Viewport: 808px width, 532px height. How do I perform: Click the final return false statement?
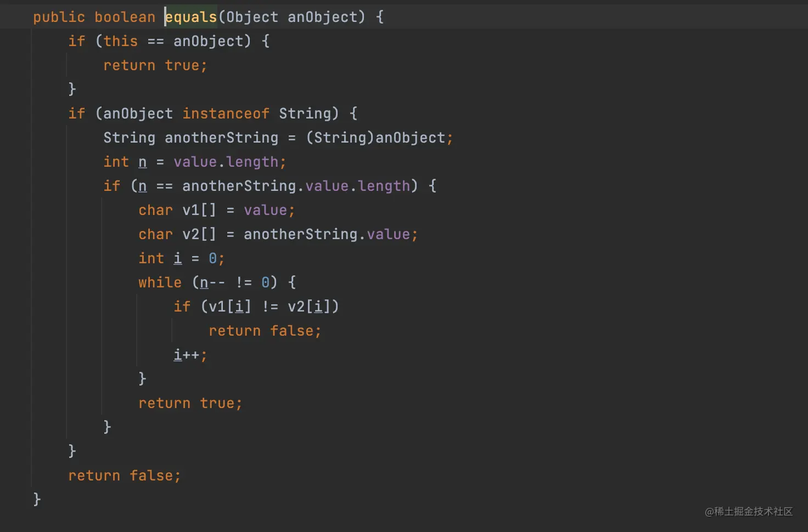pos(124,476)
